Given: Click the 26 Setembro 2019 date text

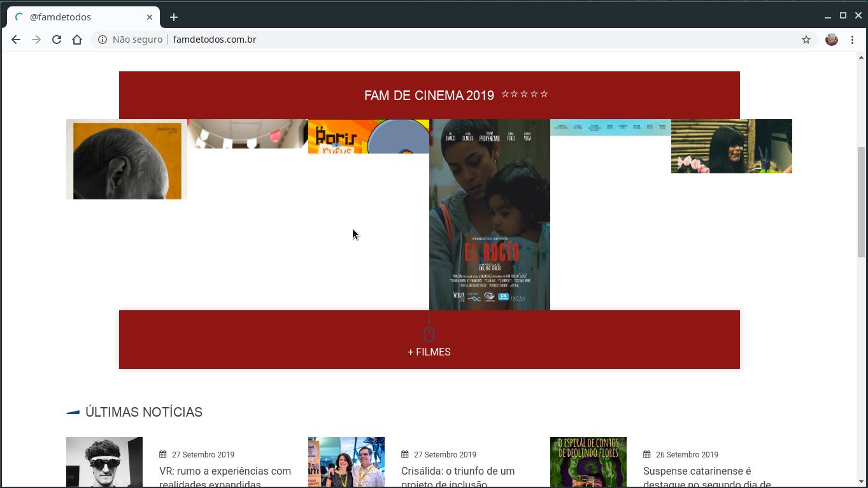Looking at the screenshot, I should [x=687, y=454].
